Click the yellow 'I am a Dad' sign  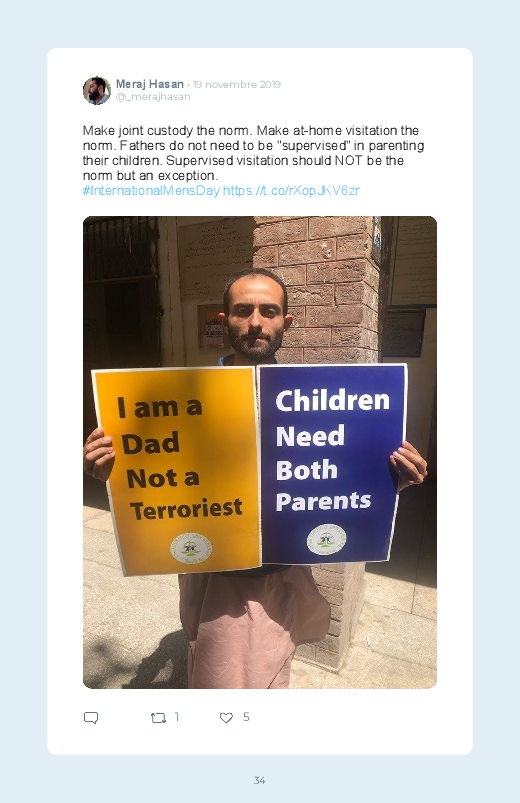click(177, 470)
